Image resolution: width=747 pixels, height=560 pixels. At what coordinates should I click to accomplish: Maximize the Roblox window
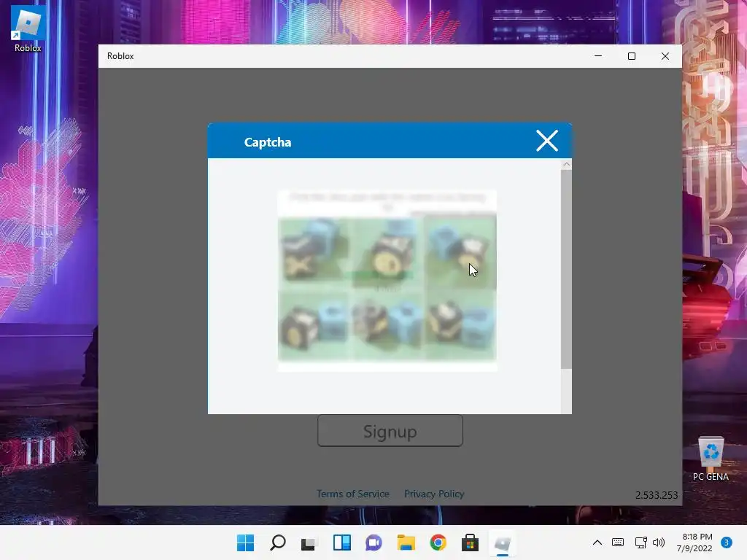coord(632,56)
